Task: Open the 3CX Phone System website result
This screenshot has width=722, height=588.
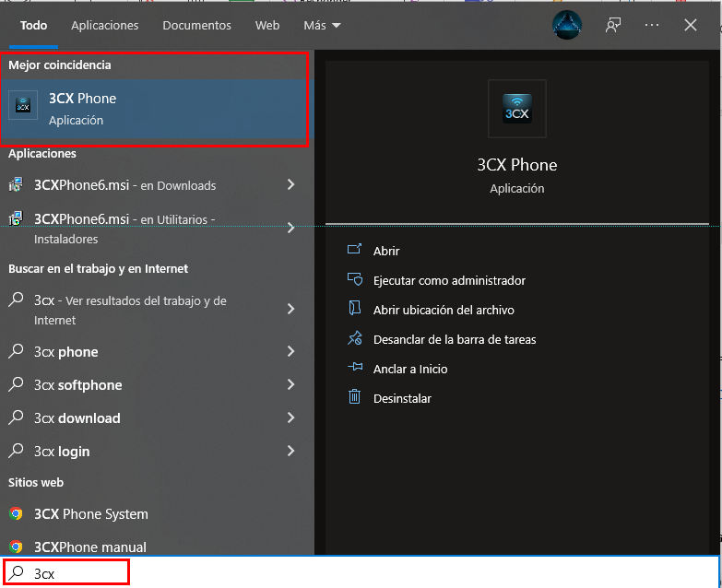Action: (x=157, y=513)
